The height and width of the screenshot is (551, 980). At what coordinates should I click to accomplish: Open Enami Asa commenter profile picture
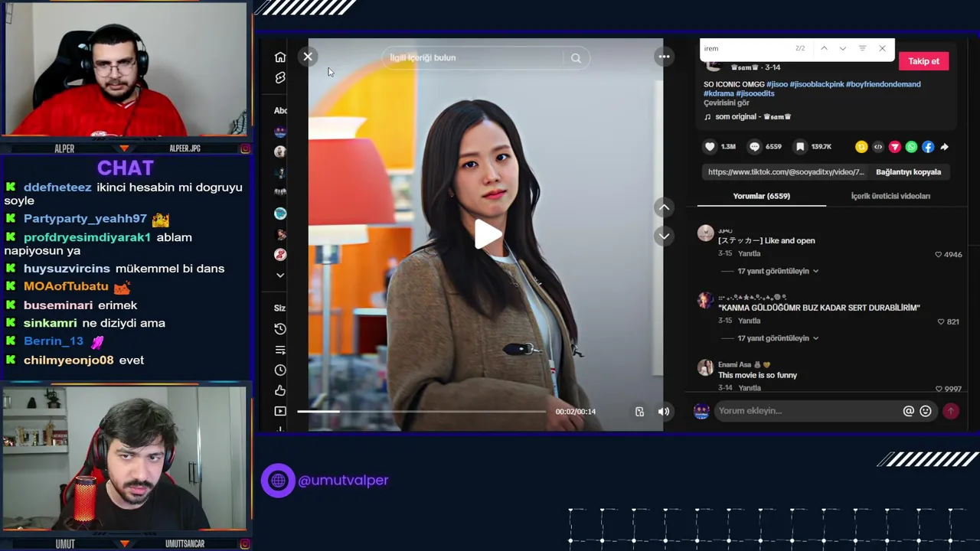705,367
